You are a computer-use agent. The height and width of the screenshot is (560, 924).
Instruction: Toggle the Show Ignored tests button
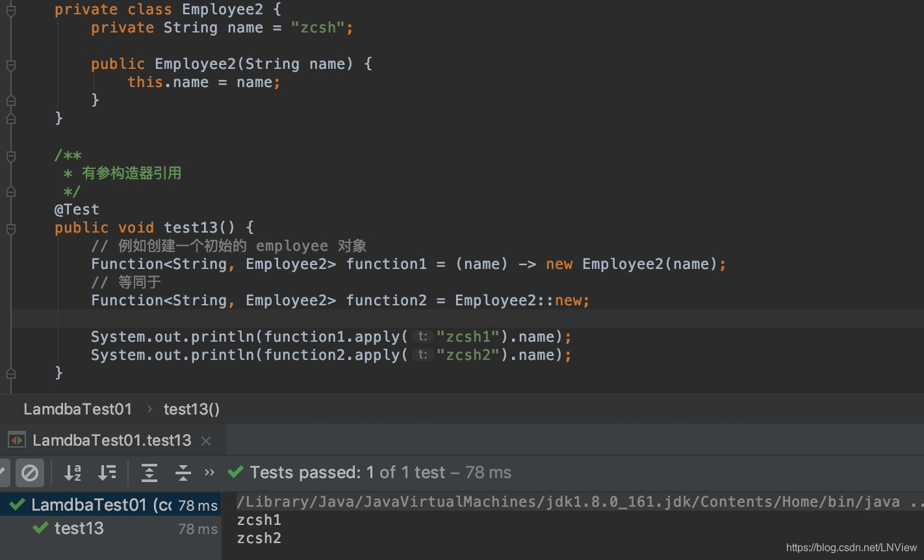(30, 472)
